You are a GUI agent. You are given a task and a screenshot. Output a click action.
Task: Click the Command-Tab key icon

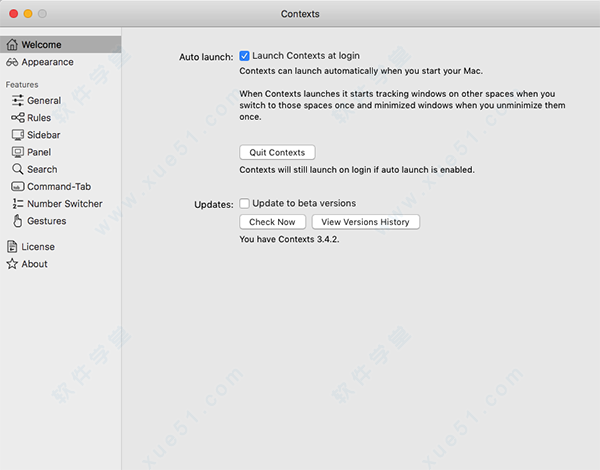point(18,186)
